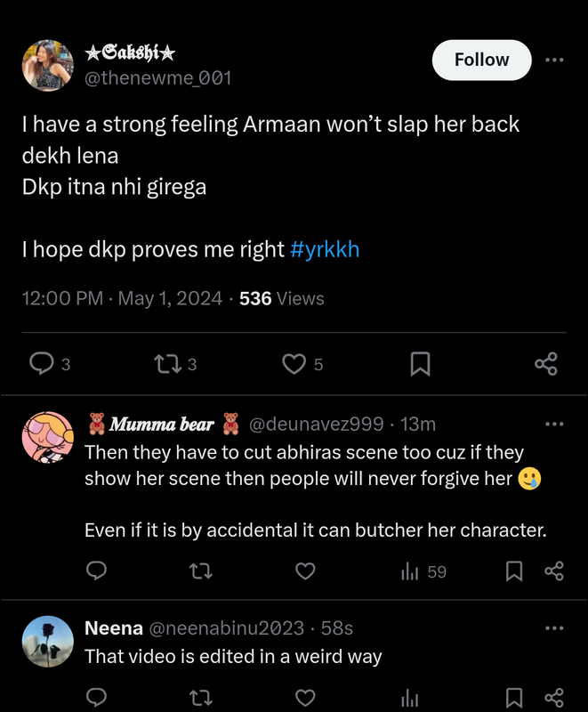Image resolution: width=588 pixels, height=712 pixels.
Task: Follow the Sakshi account
Action: coord(481,61)
